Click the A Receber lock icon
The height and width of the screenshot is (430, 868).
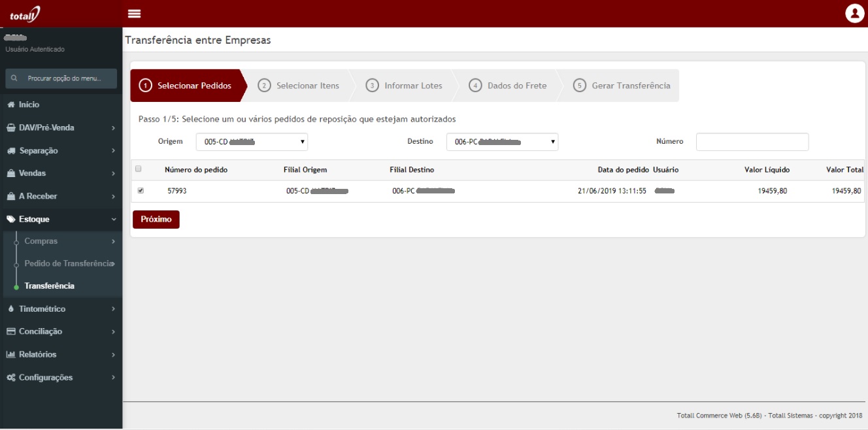click(11, 196)
